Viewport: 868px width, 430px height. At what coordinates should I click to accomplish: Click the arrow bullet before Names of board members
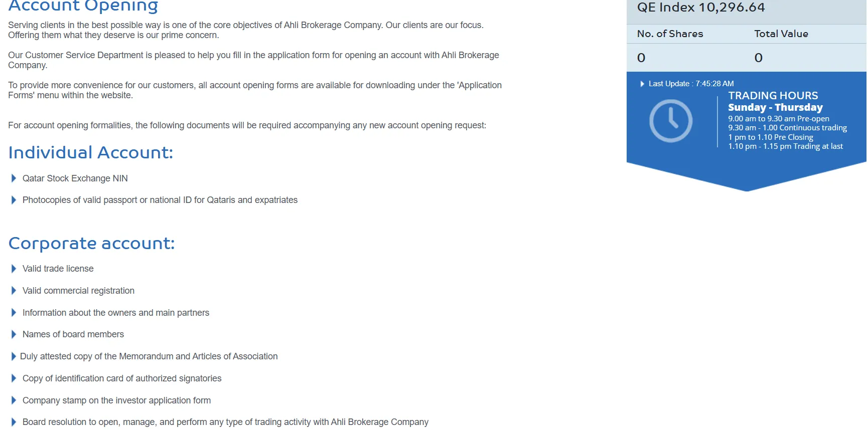point(14,334)
